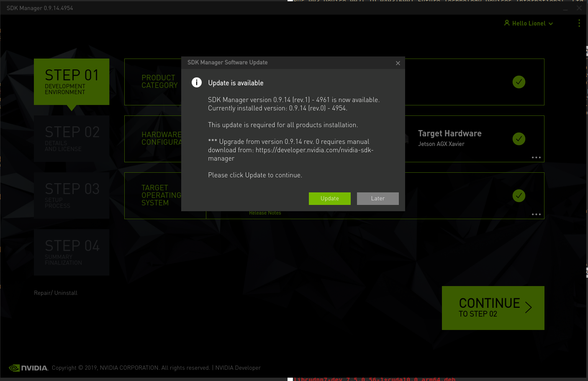Image resolution: width=588 pixels, height=381 pixels.
Task: Open the Release Notes link
Action: click(x=265, y=213)
